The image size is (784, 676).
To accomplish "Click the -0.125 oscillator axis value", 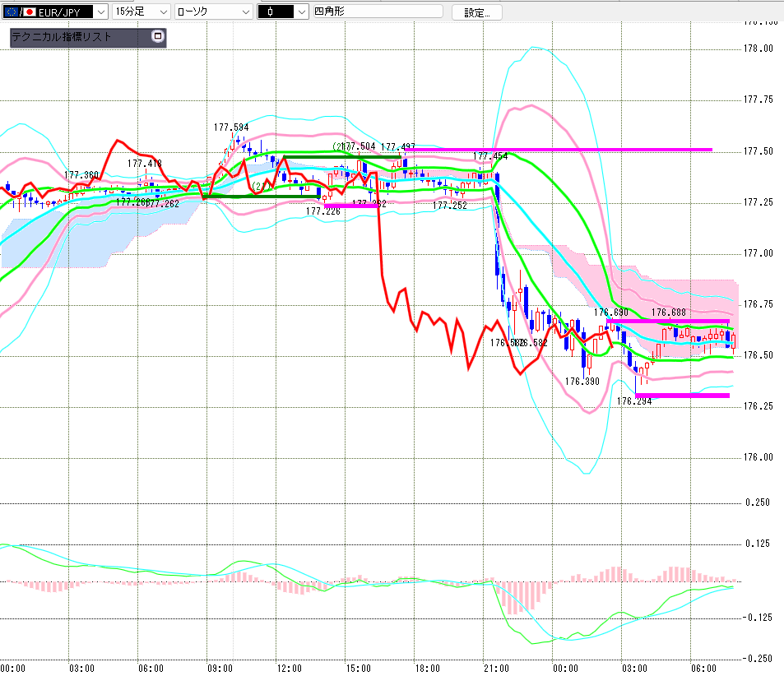I will (756, 618).
